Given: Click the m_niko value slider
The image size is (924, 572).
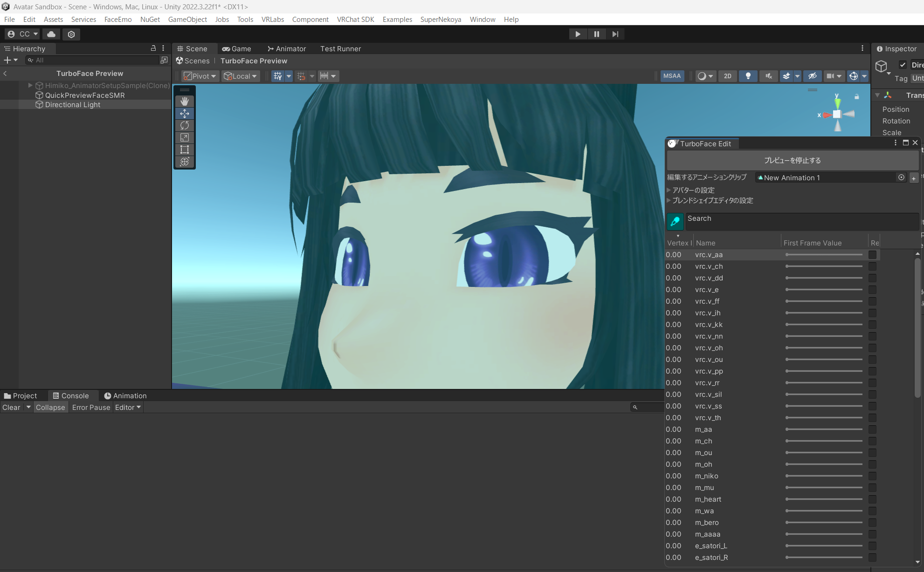Looking at the screenshot, I should [x=824, y=476].
